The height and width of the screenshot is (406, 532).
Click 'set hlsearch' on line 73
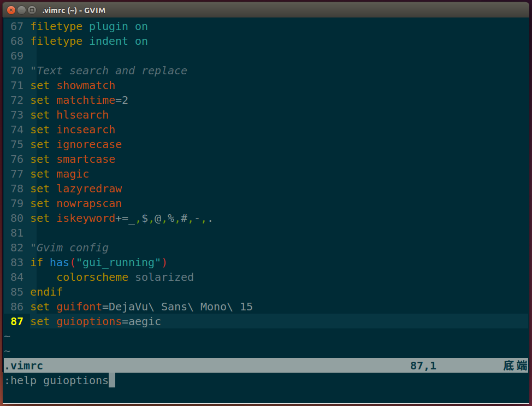click(69, 115)
